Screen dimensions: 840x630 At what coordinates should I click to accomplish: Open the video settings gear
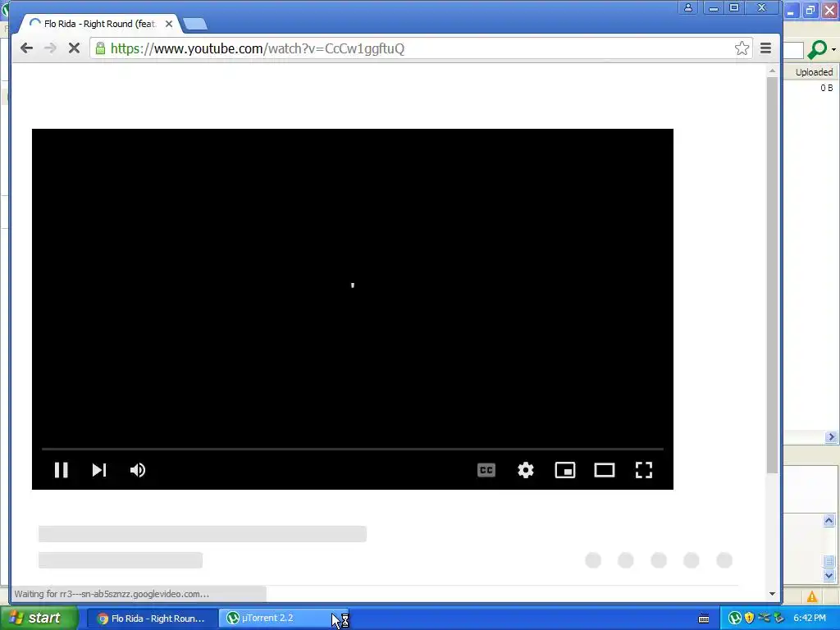(526, 470)
